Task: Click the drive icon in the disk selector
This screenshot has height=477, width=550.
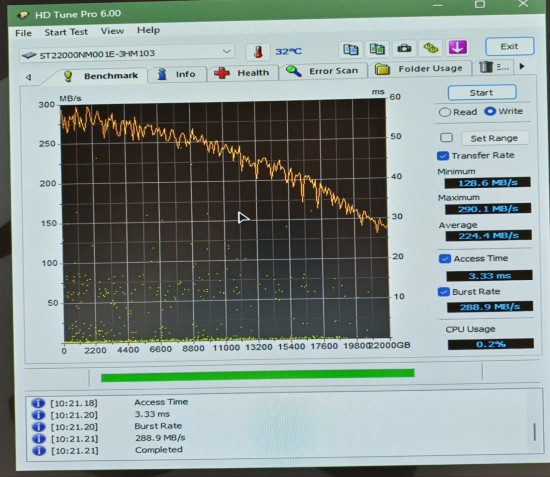Action: [x=29, y=55]
